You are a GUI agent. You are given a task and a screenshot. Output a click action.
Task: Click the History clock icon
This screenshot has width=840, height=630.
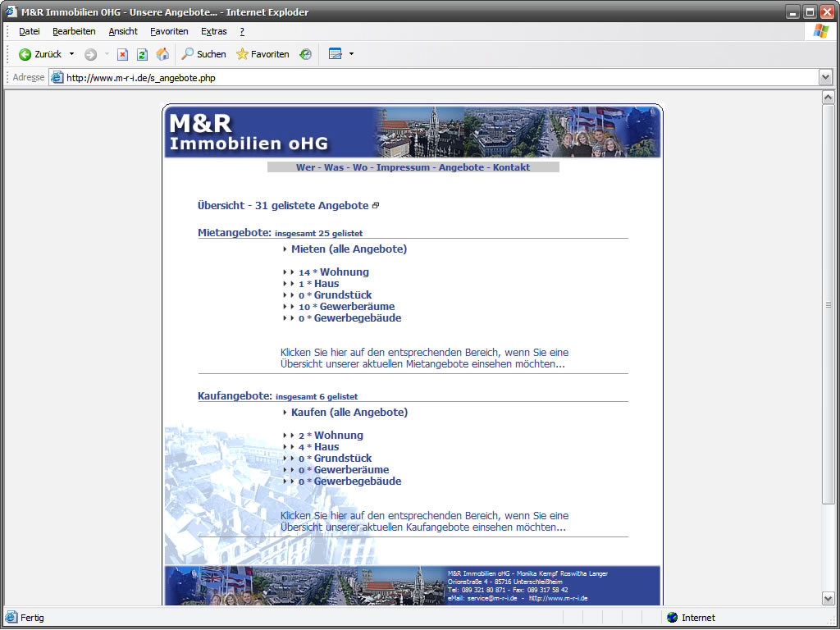[305, 54]
